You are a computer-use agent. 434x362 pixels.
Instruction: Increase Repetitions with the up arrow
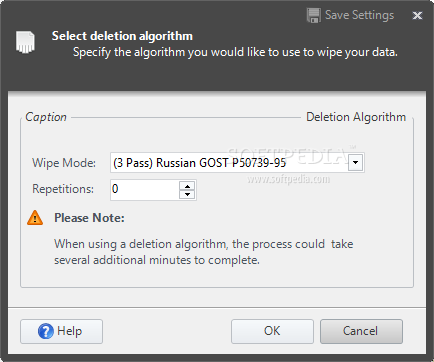[x=187, y=186]
